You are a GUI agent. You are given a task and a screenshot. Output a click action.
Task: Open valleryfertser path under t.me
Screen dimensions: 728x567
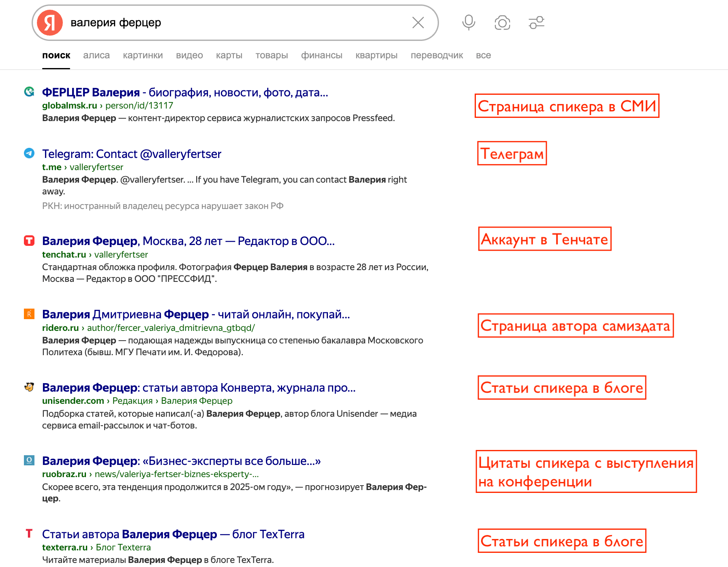click(x=96, y=167)
